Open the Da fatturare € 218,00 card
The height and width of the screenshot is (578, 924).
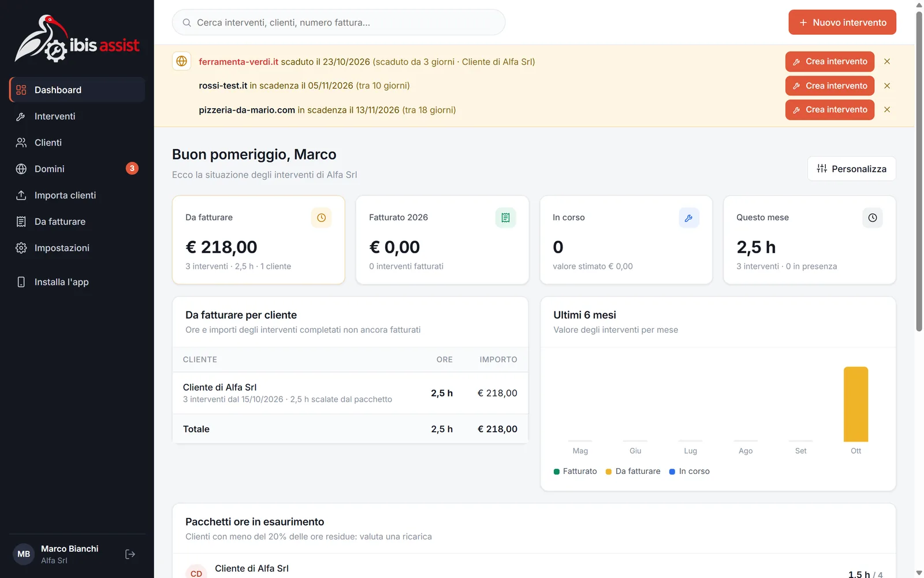coord(259,240)
